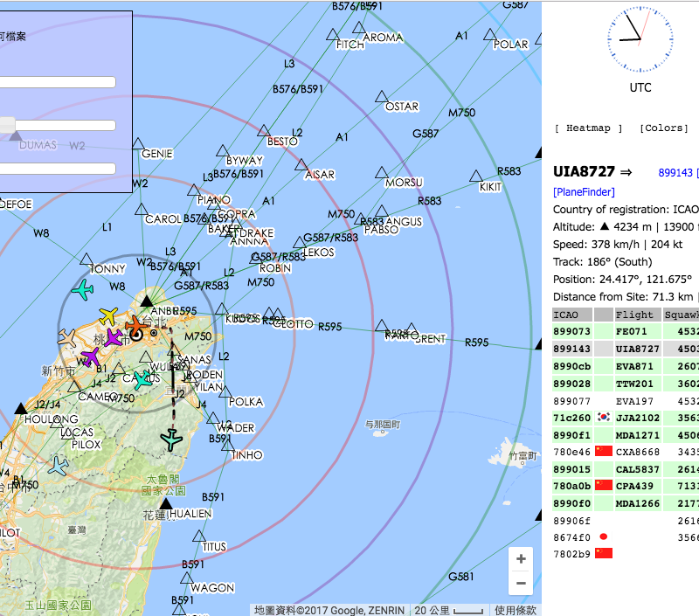
Task: Click the KIKIT waypoint triangle
Action: pos(476,176)
